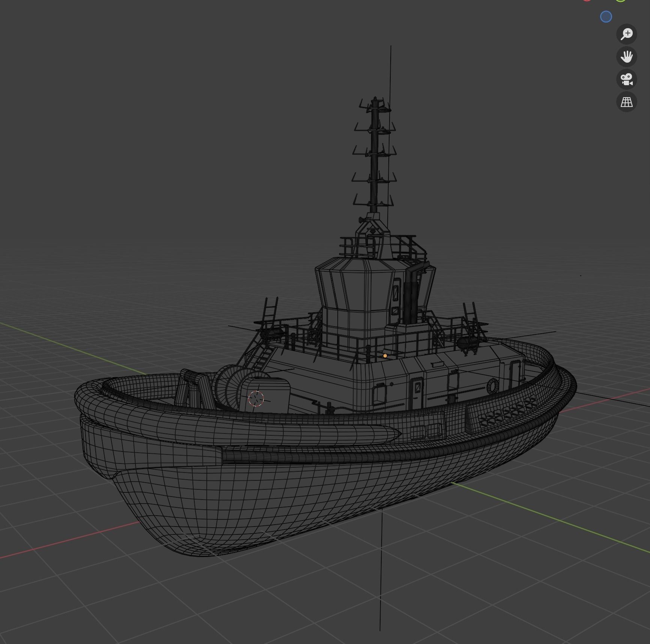
Task: Click the blue Z axis gizmo circle
Action: click(606, 17)
